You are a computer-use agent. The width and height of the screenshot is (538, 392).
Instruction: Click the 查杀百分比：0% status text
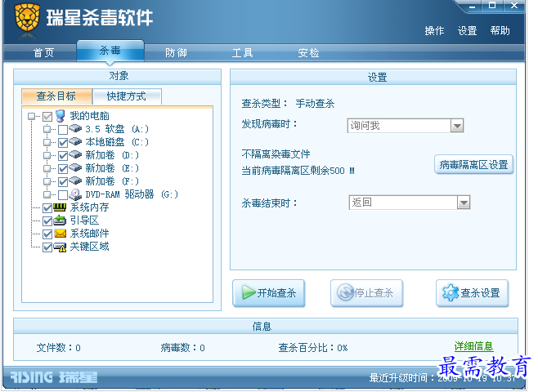pos(313,348)
